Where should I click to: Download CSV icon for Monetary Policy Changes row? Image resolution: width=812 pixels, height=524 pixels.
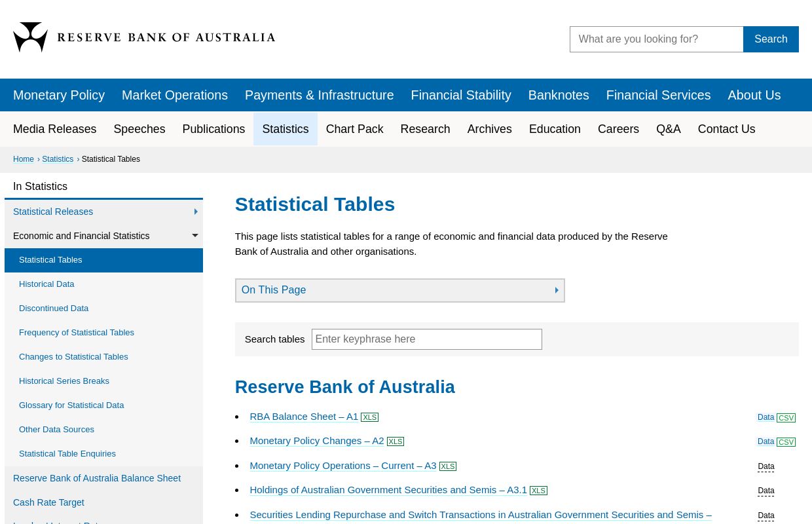tap(786, 442)
